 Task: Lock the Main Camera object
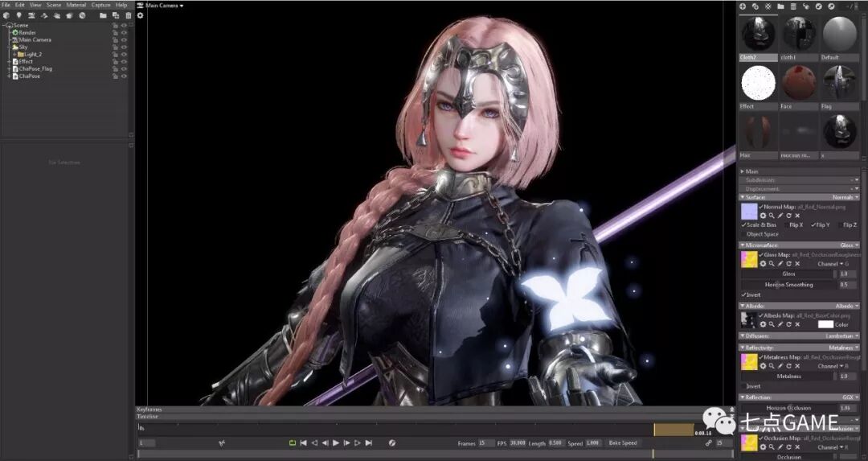click(x=115, y=40)
